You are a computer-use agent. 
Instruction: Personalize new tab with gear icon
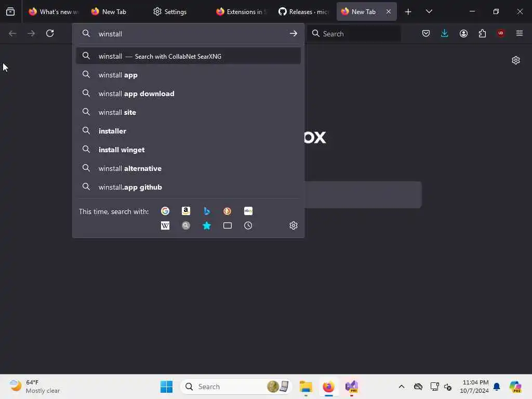point(516,60)
